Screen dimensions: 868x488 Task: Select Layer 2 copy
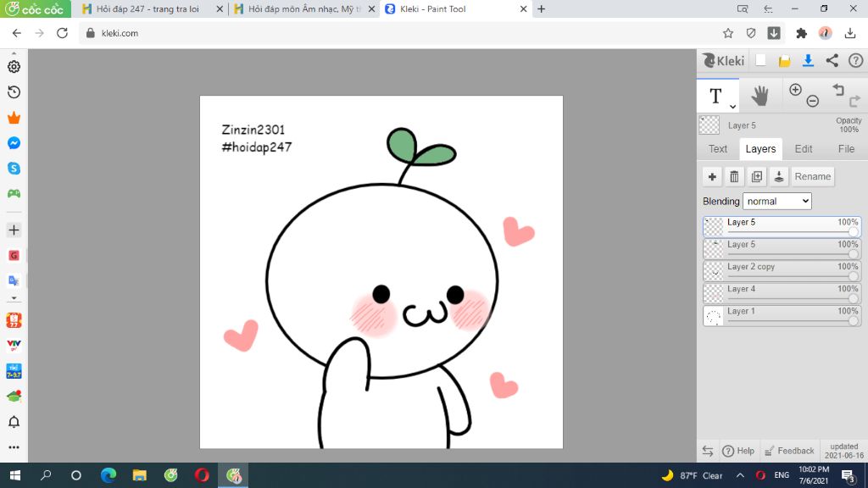tap(782, 270)
